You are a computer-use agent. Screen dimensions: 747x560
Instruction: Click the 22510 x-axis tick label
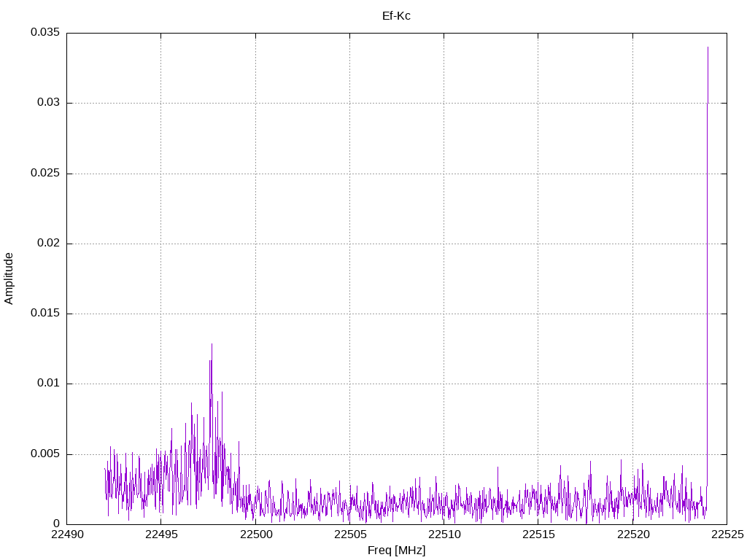444,534
